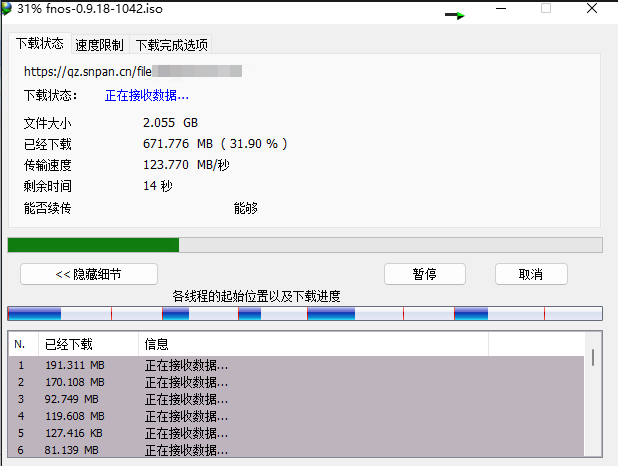This screenshot has width=618, height=466.
Task: Maximize the download window
Action: (546, 9)
